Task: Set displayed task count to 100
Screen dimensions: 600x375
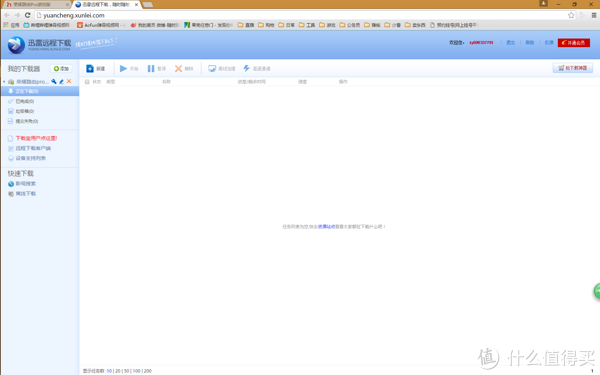Action: tap(136, 371)
